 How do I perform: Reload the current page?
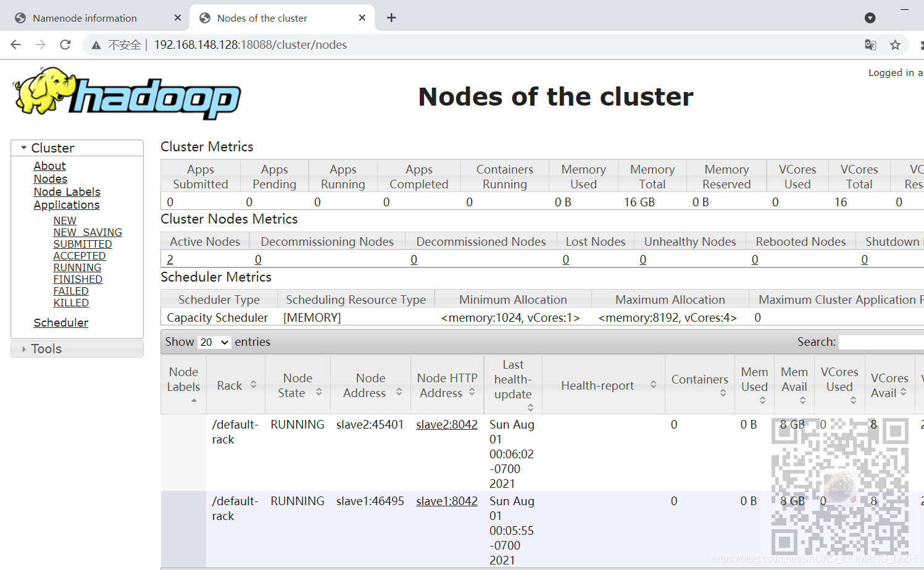coord(65,44)
